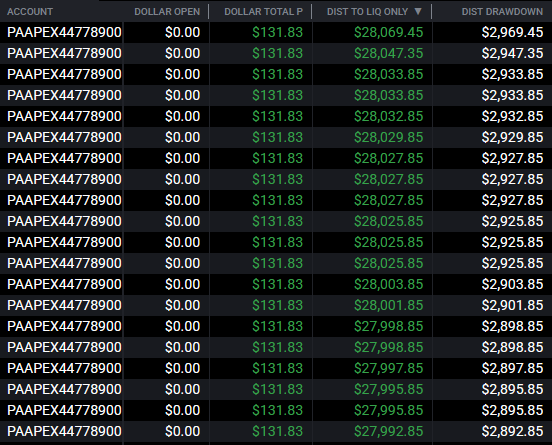Sort by the DIST DRAWDOWN column header
Screen dimensions: 552x445
coord(502,12)
